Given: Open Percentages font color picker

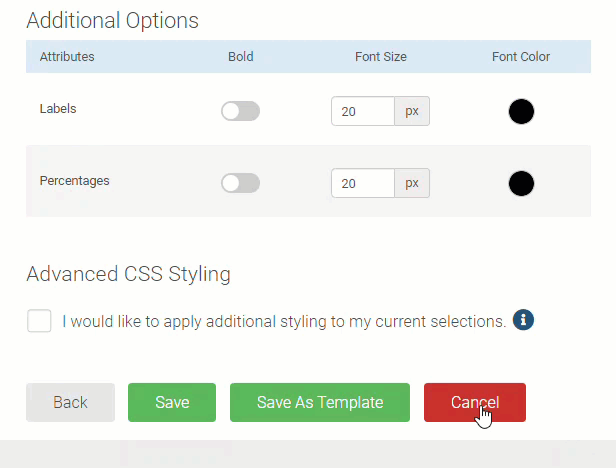Looking at the screenshot, I should (x=521, y=183).
